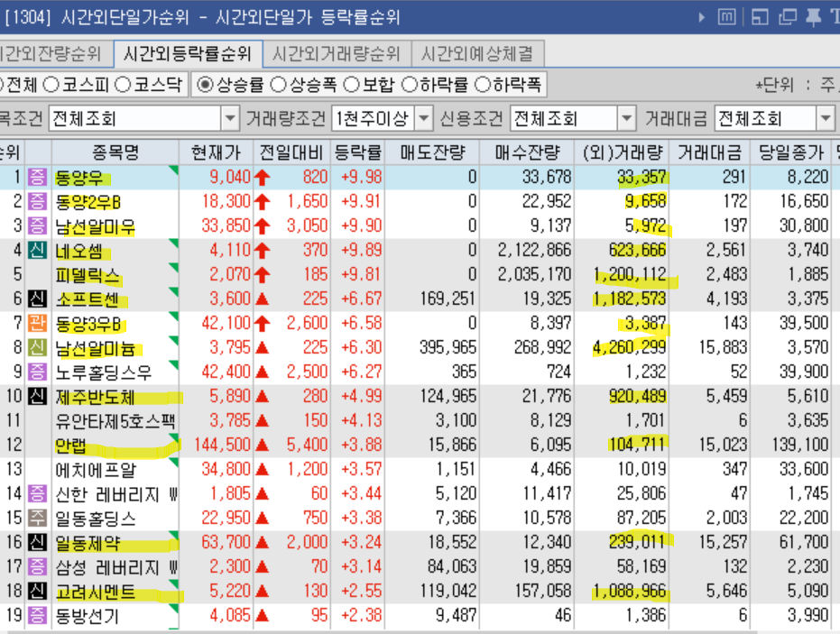The image size is (840, 634).
Task: Click the upper-limit arrow in 피델릭스 row
Action: coord(262,275)
